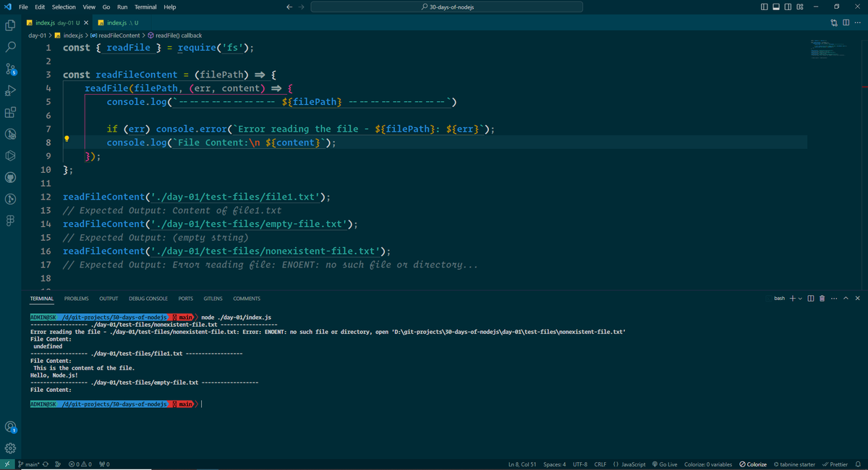This screenshot has width=868, height=470.
Task: Click the lightbulb code action on line 8
Action: click(67, 137)
